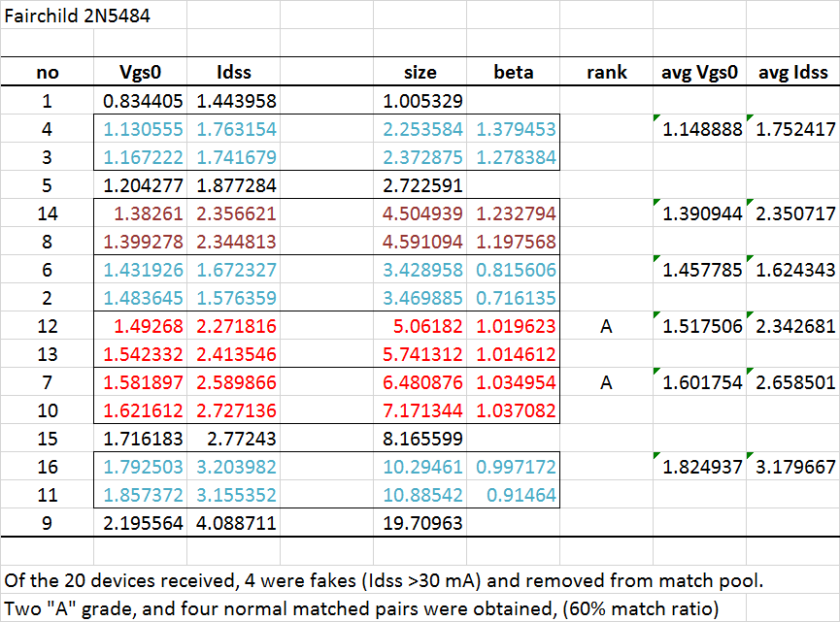Select the Idss cell 1.443958
This screenshot has width=840, height=622.
(234, 101)
